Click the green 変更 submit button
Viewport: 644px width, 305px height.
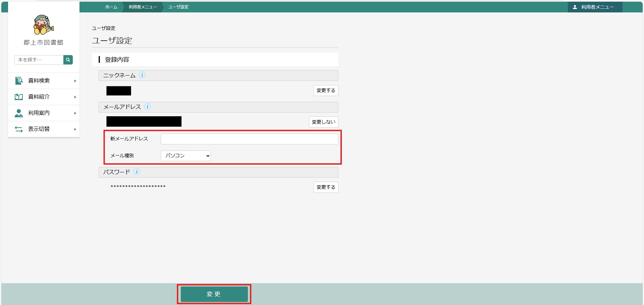pyautogui.click(x=214, y=294)
